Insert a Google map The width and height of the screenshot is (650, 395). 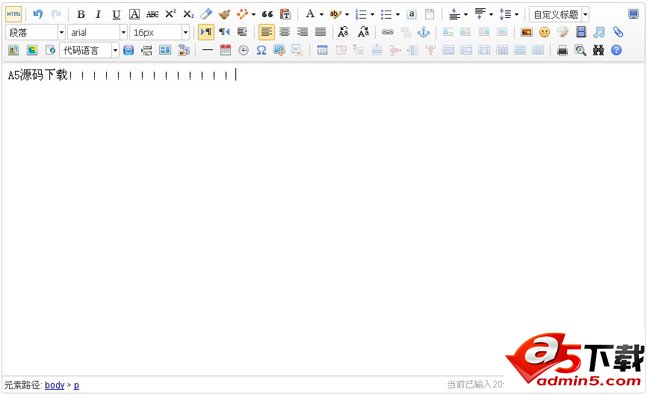[x=32, y=50]
